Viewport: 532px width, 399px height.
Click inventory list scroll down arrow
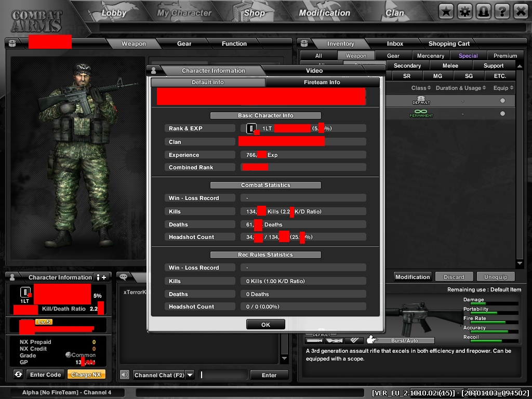(520, 263)
